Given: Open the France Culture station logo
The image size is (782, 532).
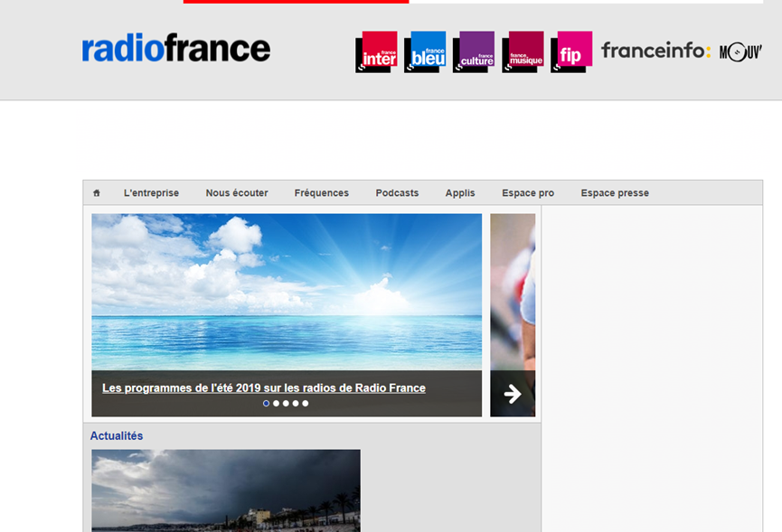Looking at the screenshot, I should (474, 51).
